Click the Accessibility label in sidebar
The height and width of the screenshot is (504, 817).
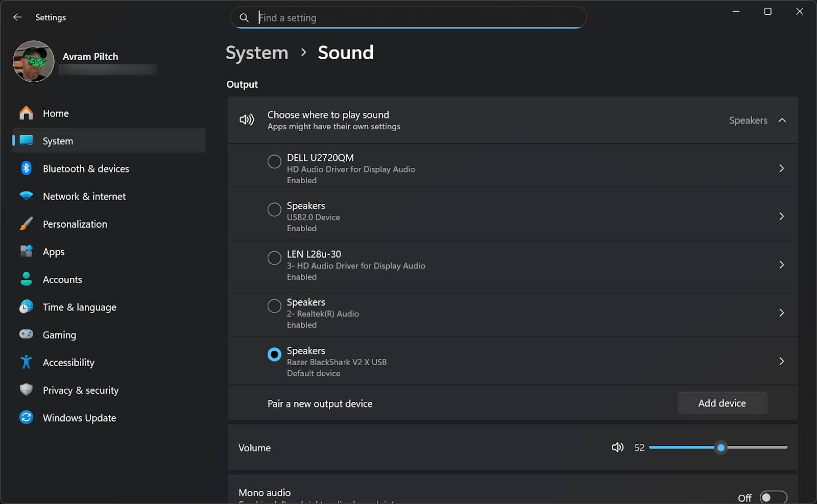68,363
